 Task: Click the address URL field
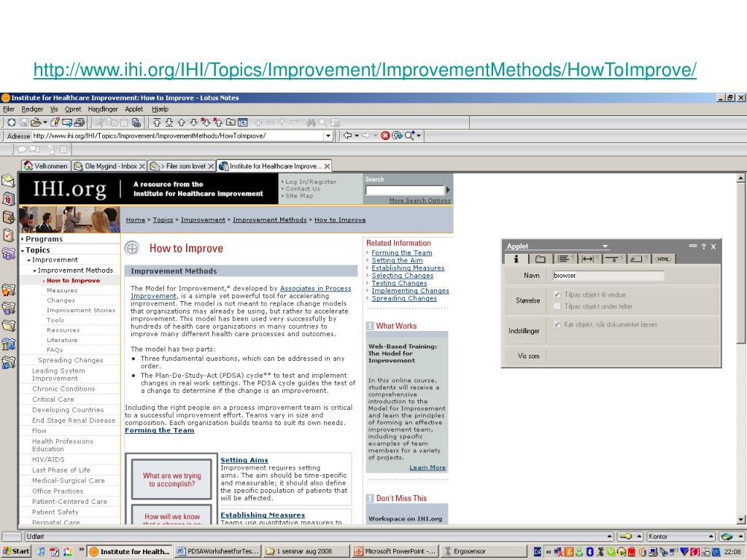178,136
